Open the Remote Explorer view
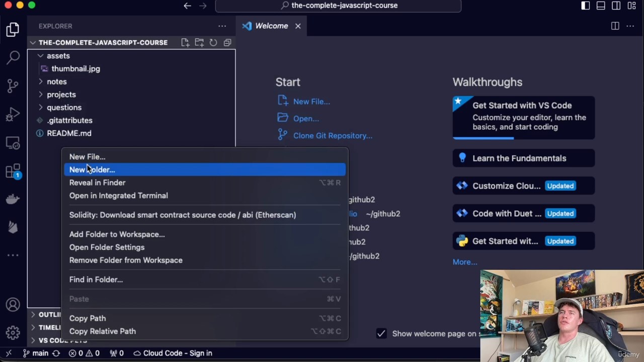The width and height of the screenshot is (644, 362). click(13, 143)
